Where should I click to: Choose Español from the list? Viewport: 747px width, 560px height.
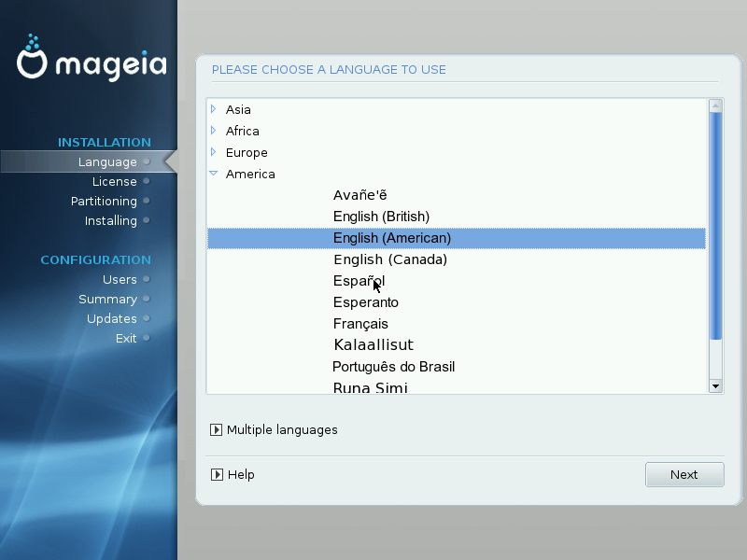tap(359, 281)
